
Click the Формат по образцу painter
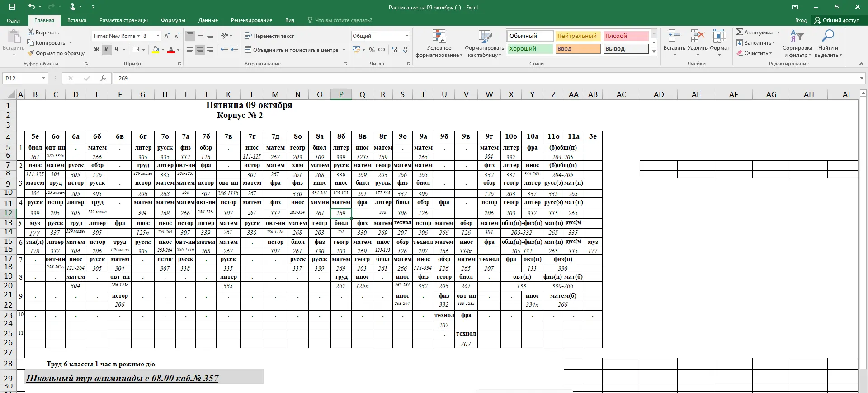pyautogui.click(x=56, y=53)
